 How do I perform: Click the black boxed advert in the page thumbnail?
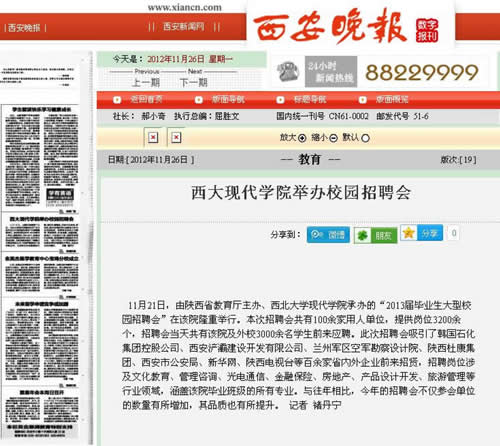(x=60, y=194)
